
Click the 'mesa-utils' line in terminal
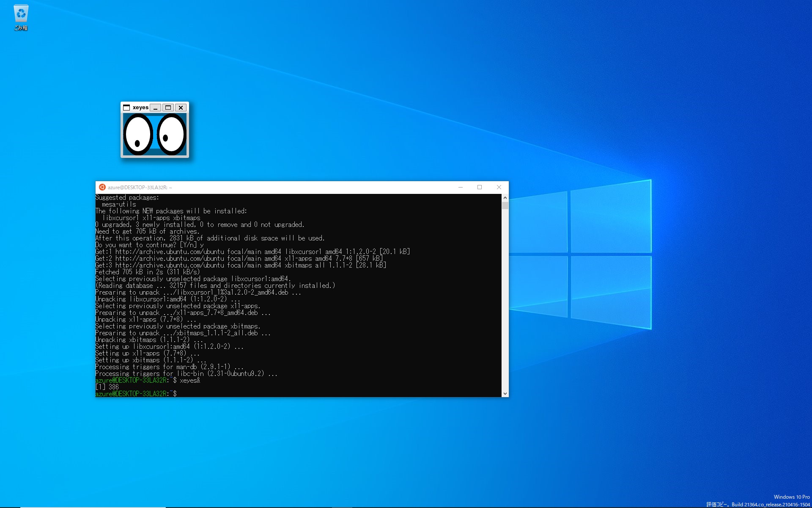[119, 204]
